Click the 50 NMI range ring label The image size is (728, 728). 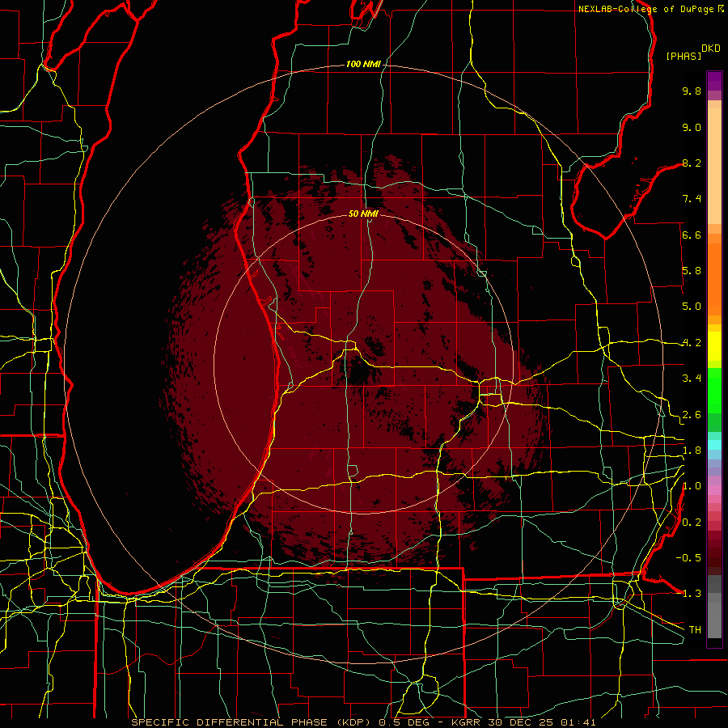click(363, 214)
